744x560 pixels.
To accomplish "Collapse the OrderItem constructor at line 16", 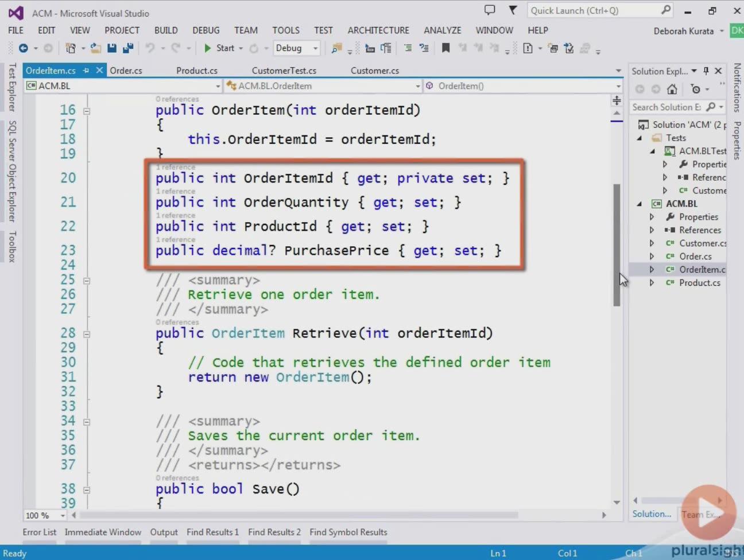I will pyautogui.click(x=87, y=111).
